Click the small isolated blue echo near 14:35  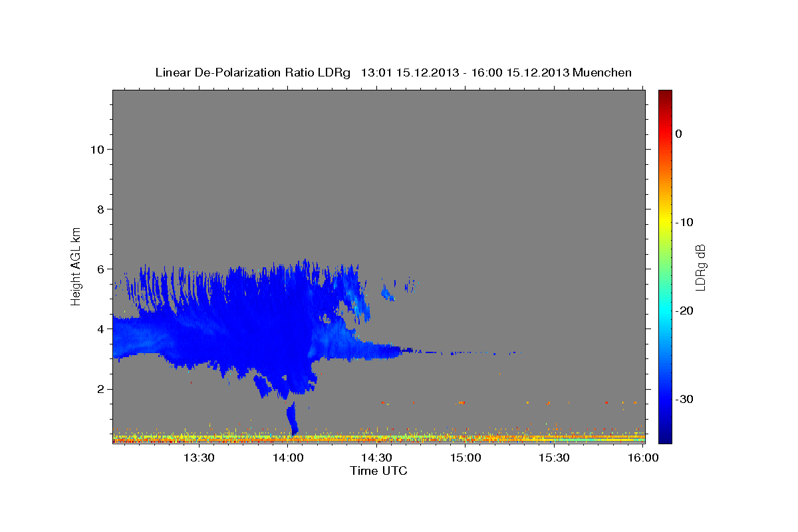388,293
